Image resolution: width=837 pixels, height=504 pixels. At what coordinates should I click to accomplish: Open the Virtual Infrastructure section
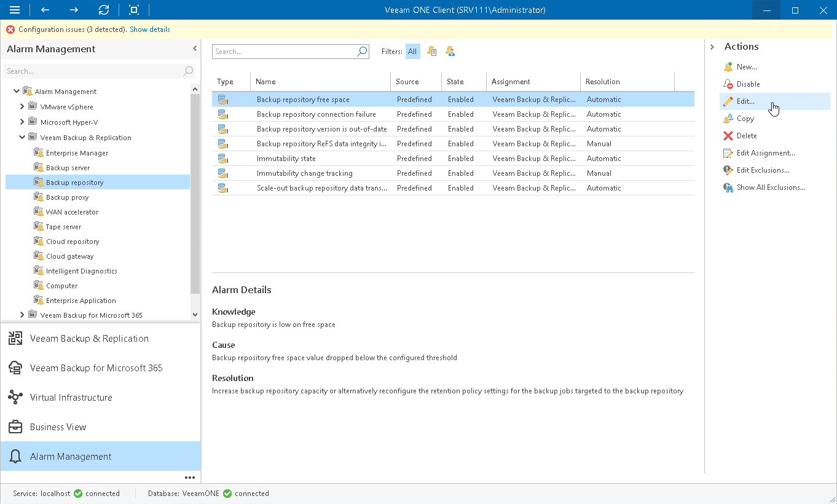click(x=71, y=397)
